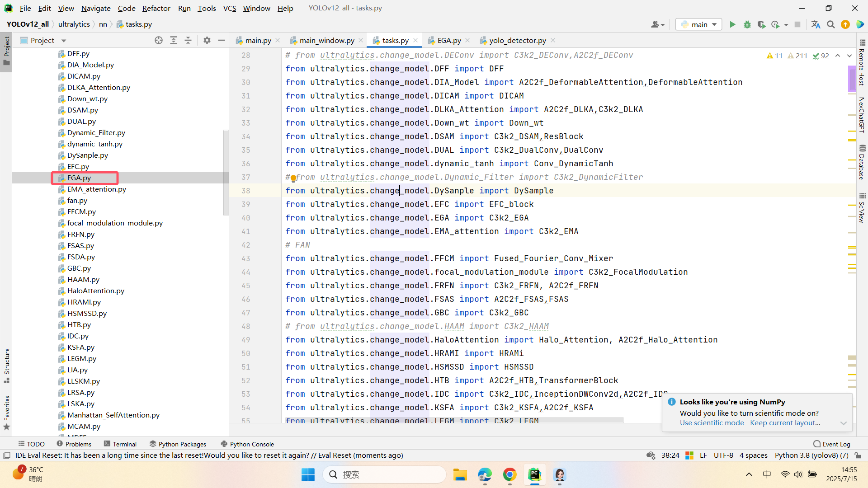Expand the NumPy notification chevron
The image size is (868, 488).
click(843, 423)
